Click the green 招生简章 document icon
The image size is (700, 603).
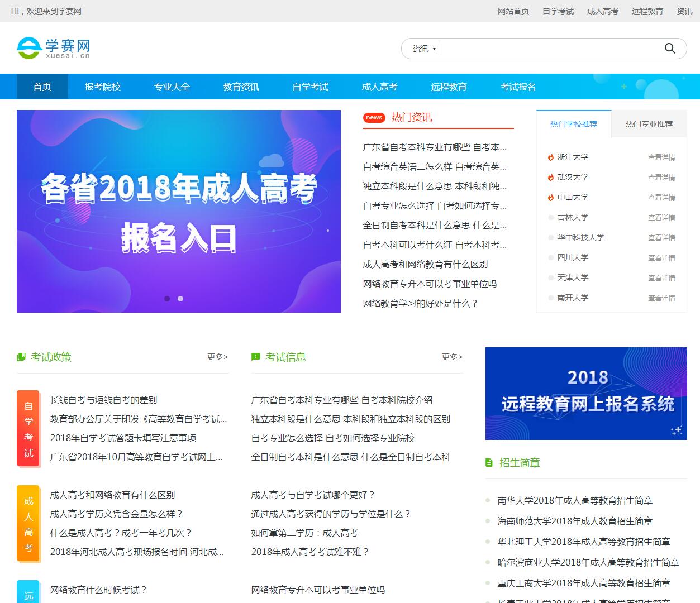(x=489, y=462)
